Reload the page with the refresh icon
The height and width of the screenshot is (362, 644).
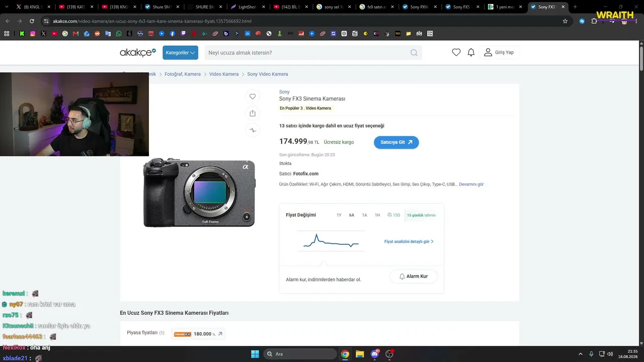pyautogui.click(x=32, y=21)
